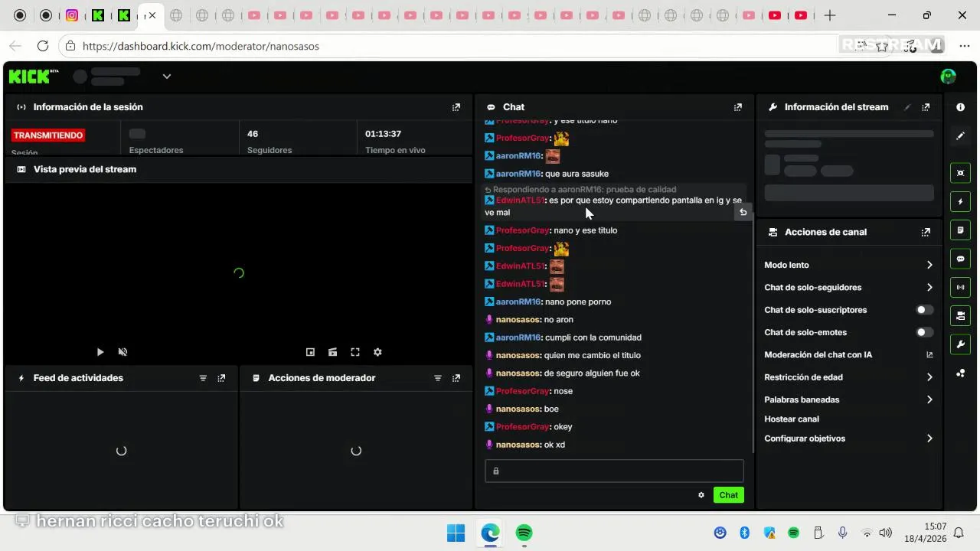Screen dimensions: 980x551
Task: Open the taskbar volume control
Action: pos(886,533)
